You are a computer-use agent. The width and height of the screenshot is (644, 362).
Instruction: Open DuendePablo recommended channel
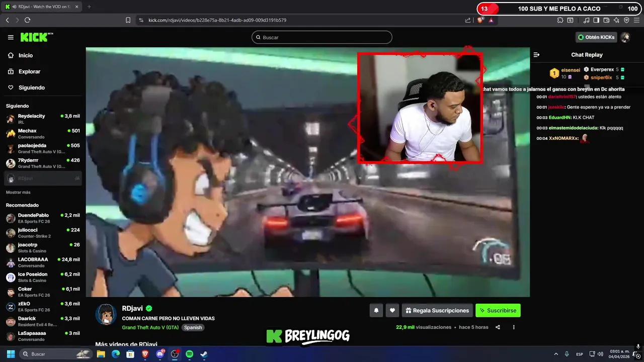click(x=43, y=218)
